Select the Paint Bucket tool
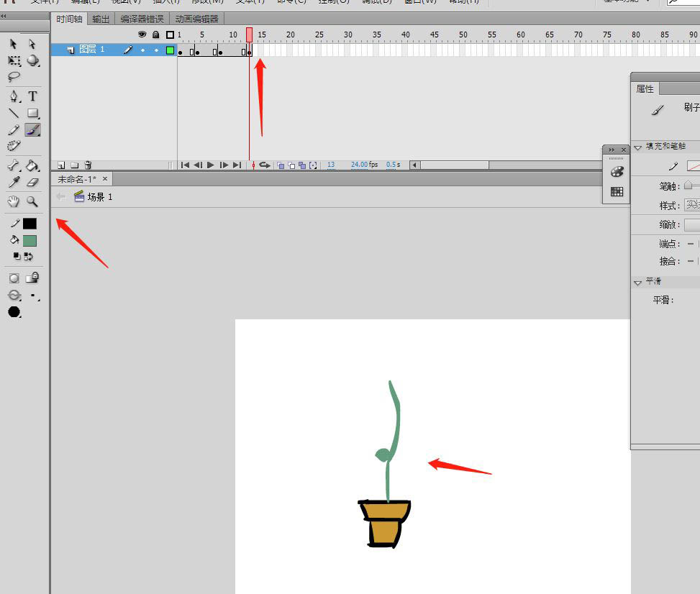 point(32,165)
